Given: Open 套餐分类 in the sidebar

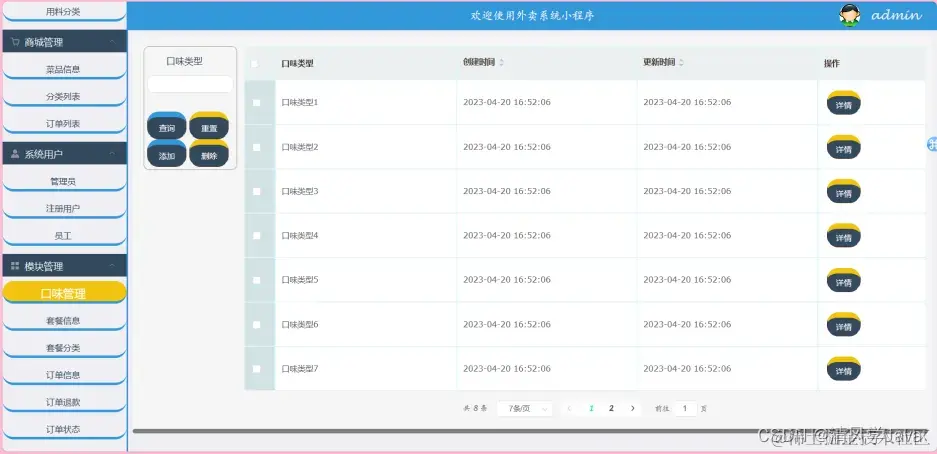Looking at the screenshot, I should 64,348.
